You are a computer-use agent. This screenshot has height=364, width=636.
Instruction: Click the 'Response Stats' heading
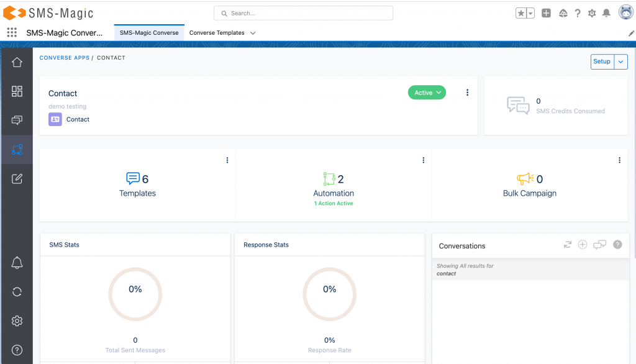pos(266,245)
